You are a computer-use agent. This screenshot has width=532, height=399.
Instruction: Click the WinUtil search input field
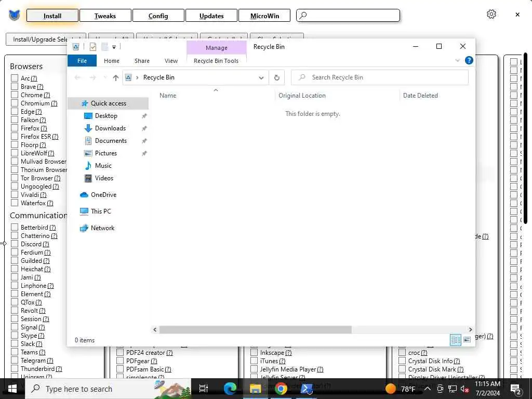coord(348,15)
